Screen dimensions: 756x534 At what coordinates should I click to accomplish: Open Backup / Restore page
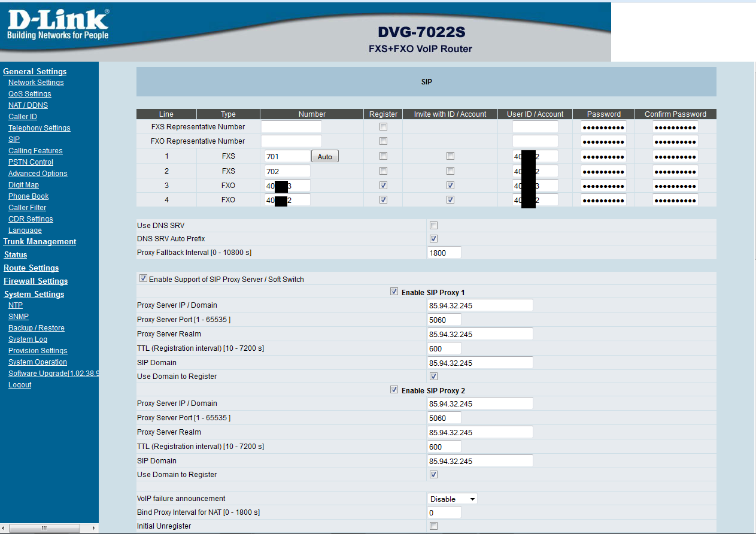coord(37,328)
